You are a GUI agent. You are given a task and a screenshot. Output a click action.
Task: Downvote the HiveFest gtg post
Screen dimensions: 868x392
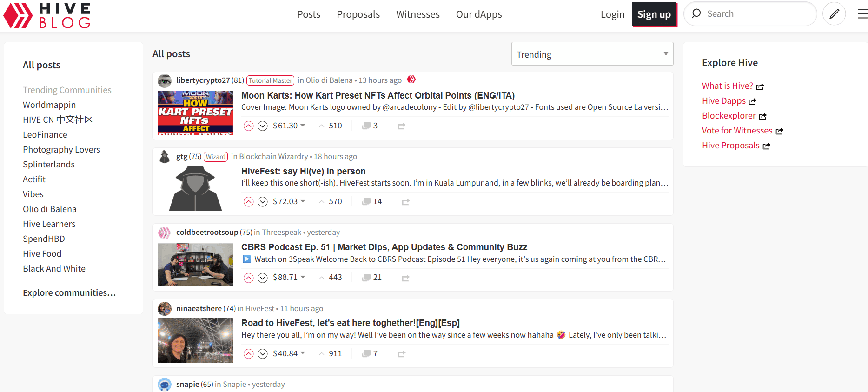[x=263, y=202]
